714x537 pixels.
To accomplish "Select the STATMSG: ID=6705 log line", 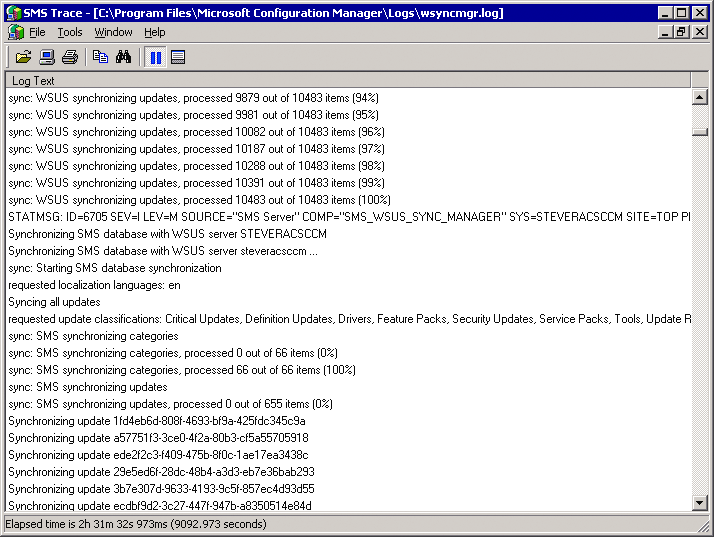I will [x=348, y=217].
